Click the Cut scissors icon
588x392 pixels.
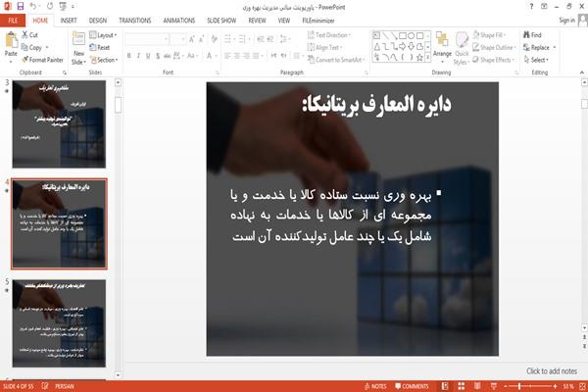click(x=25, y=34)
